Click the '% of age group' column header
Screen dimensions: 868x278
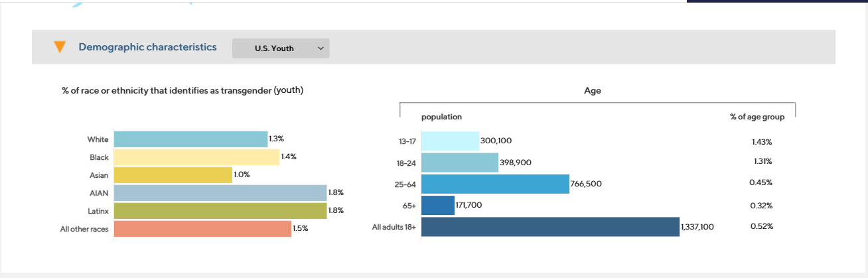(757, 117)
